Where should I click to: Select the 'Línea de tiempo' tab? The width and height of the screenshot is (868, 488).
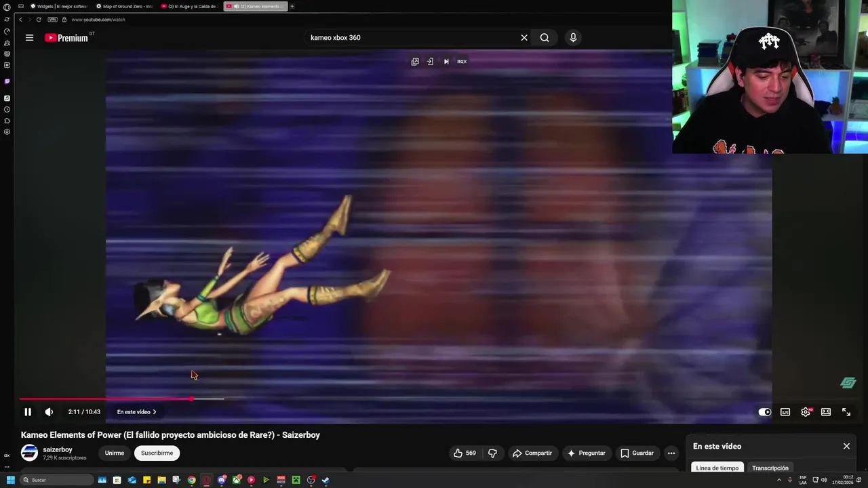pyautogui.click(x=717, y=468)
